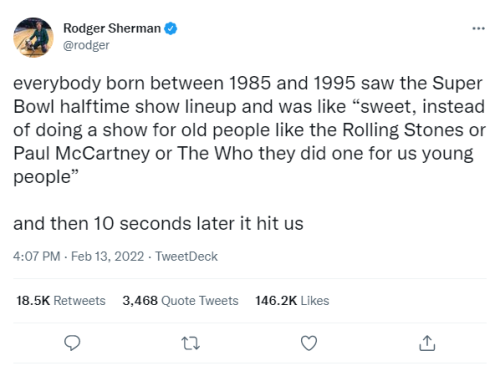
Task: Click the "Rolling Stones" text in tweet
Action: (403, 130)
